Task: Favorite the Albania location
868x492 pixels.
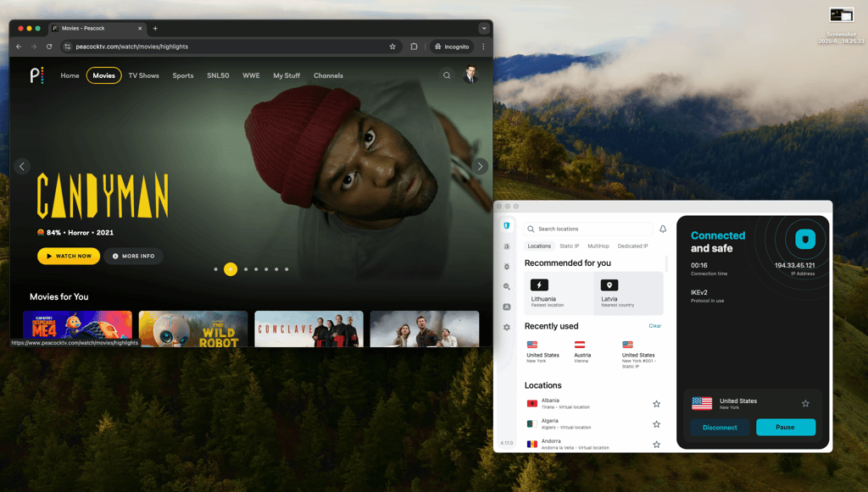Action: tap(657, 404)
